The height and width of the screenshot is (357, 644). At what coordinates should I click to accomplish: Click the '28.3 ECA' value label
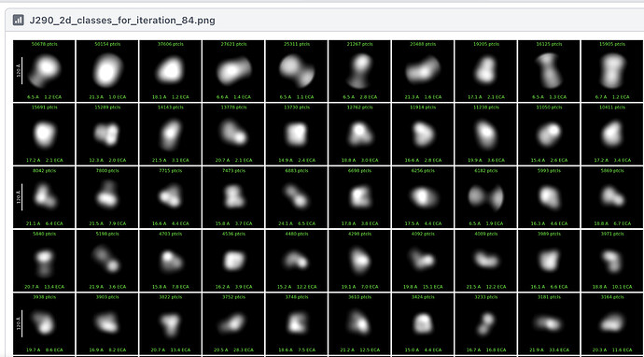pos(244,350)
